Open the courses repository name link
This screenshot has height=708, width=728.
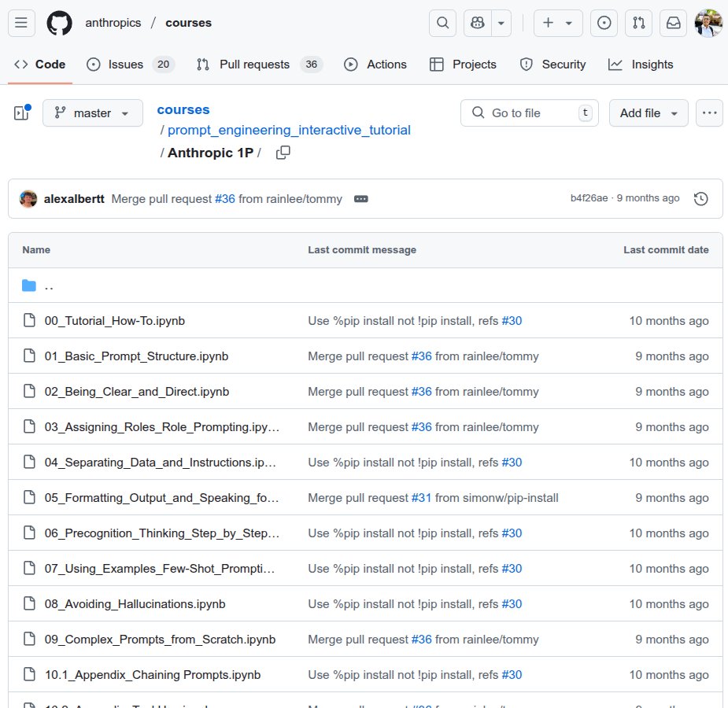coord(189,23)
